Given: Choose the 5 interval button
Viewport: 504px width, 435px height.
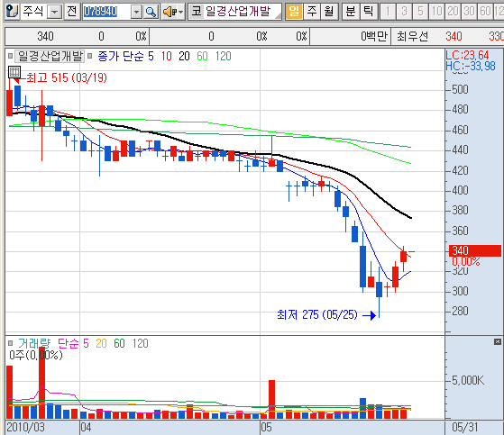Looking at the screenshot, I should 420,12.
